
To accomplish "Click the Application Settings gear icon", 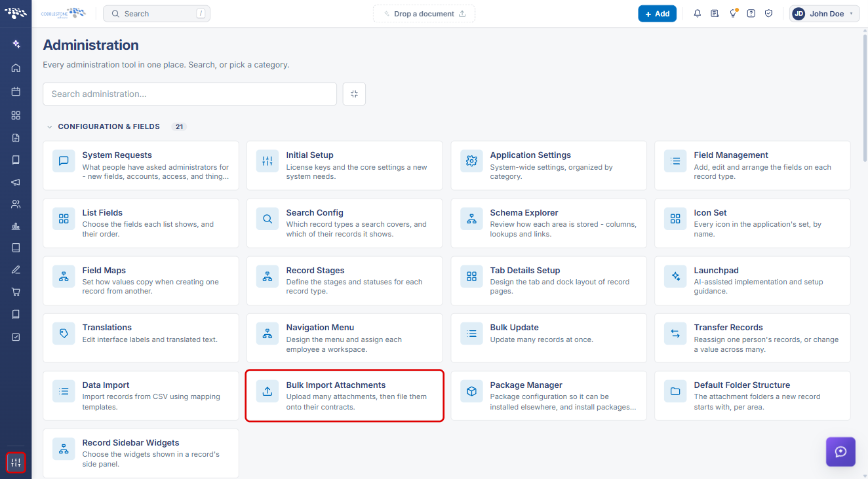I will point(471,161).
